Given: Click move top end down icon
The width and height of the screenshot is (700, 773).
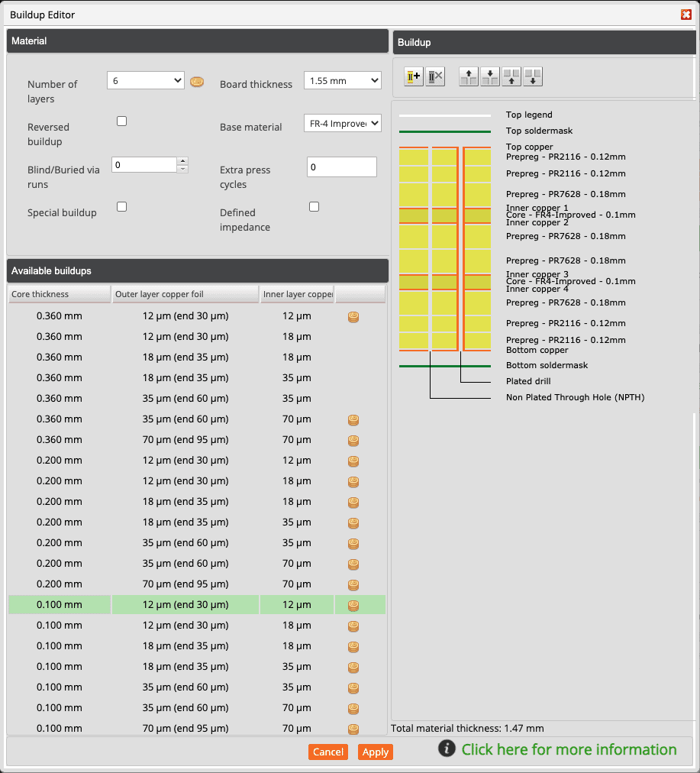Looking at the screenshot, I should (x=489, y=77).
